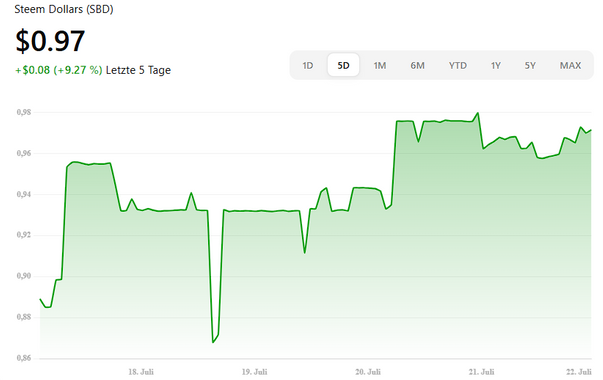Screen dimensions: 603x380
Task: Click the 0,88 y-axis label
Action: (24, 317)
